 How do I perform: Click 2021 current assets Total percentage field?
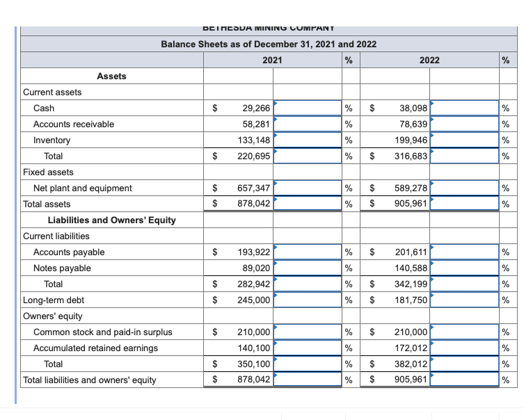[x=308, y=156]
